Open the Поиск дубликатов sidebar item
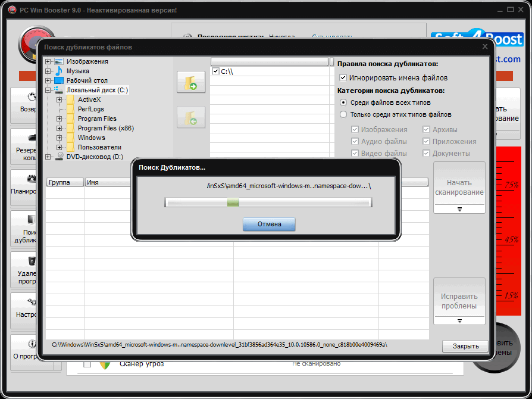532x399 pixels. pyautogui.click(x=24, y=228)
